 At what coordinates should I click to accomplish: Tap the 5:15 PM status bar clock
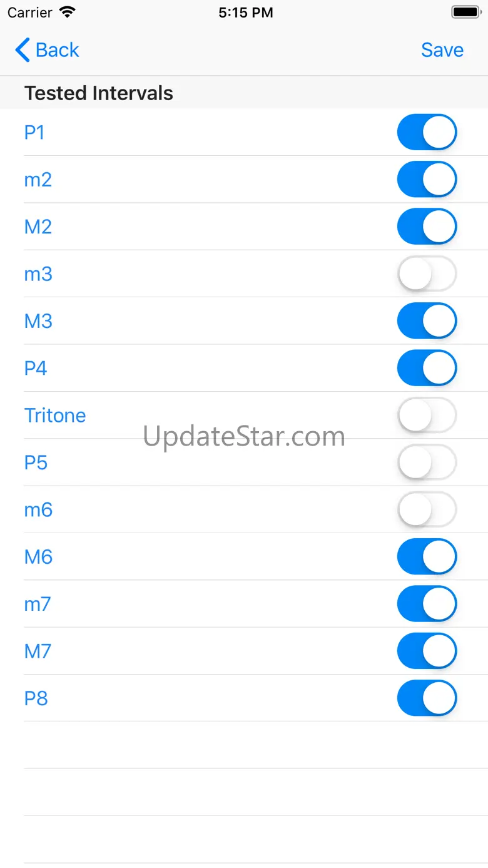click(x=245, y=13)
